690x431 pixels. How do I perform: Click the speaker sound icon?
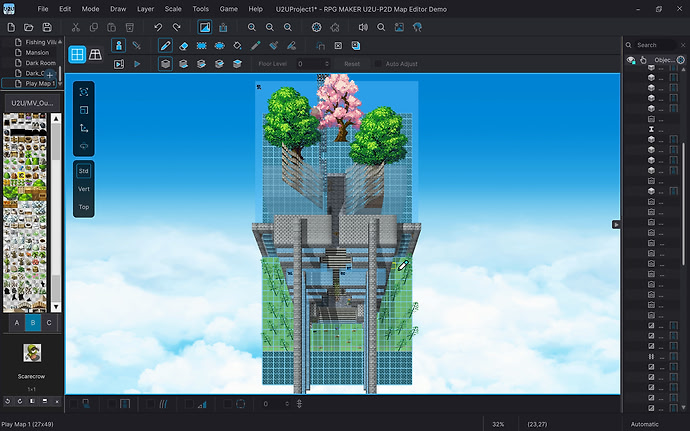[363, 27]
